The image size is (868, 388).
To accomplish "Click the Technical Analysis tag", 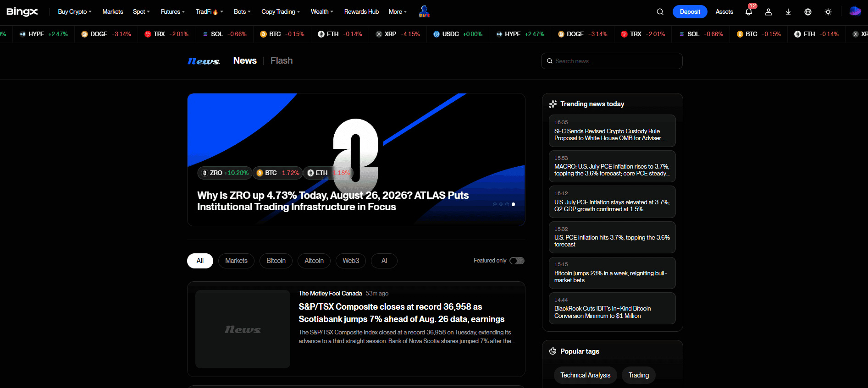I will pyautogui.click(x=585, y=375).
